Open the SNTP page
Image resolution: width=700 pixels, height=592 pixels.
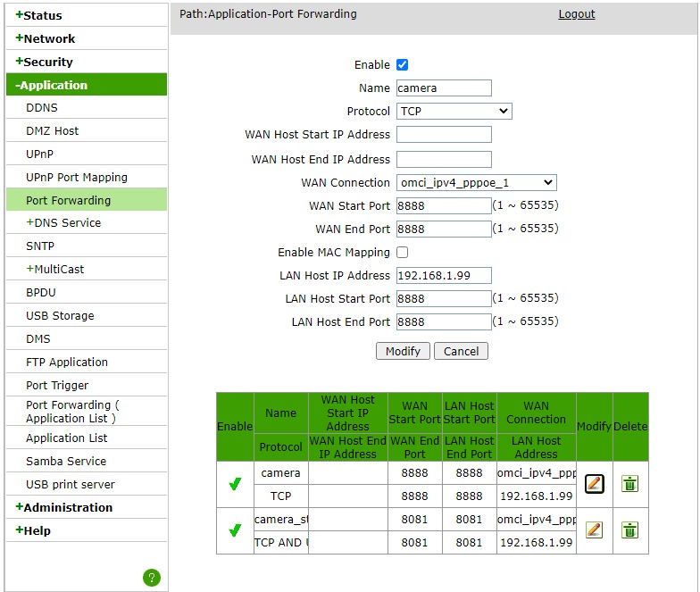point(87,246)
